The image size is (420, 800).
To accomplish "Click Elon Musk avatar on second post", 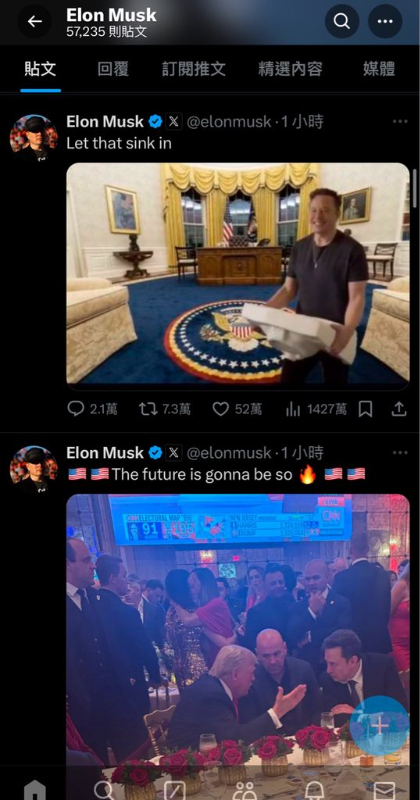I will [x=34, y=469].
